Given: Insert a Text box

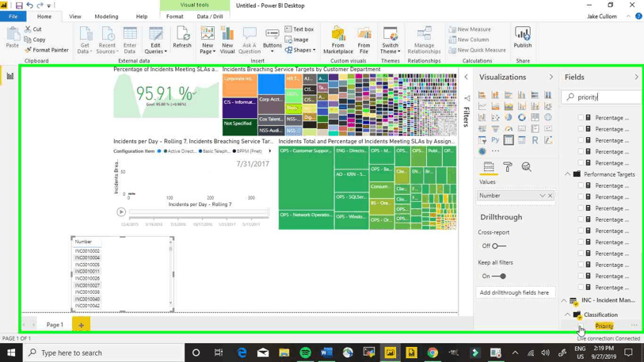Looking at the screenshot, I should [x=299, y=29].
